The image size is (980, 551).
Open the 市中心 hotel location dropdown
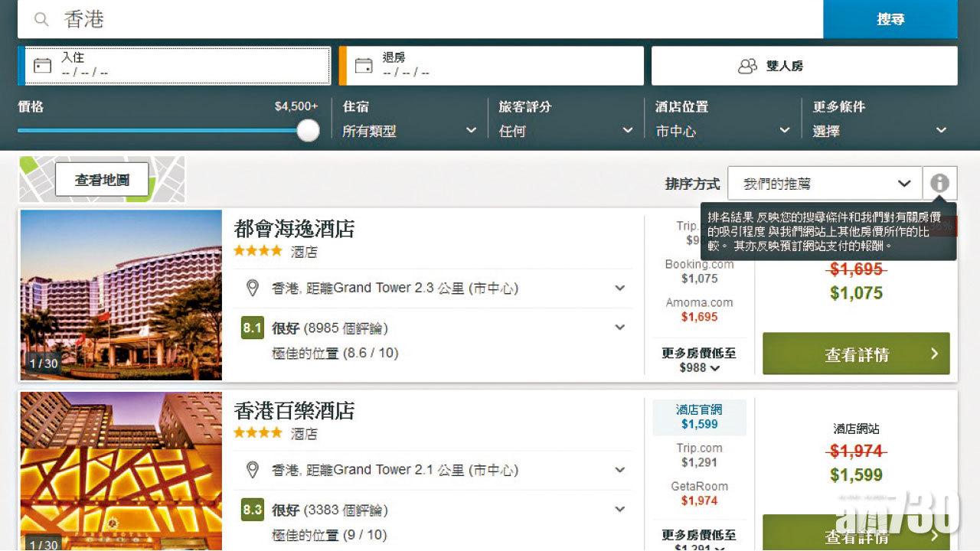(720, 130)
